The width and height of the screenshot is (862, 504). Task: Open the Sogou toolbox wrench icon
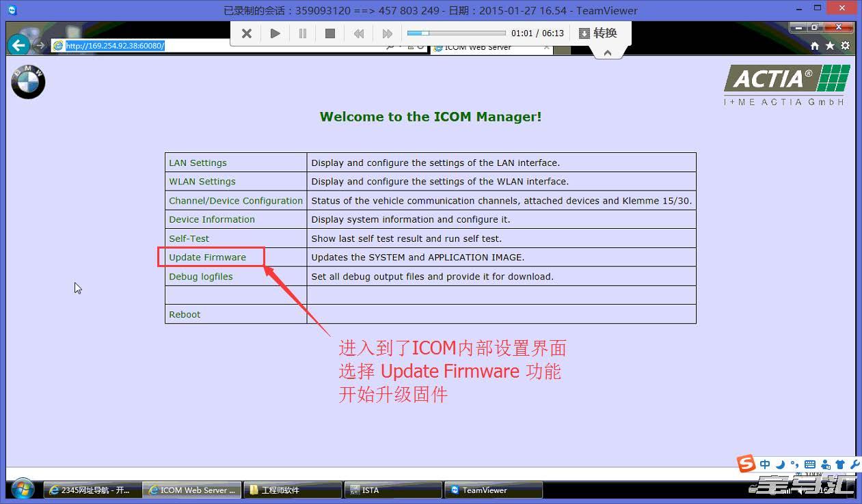[x=854, y=464]
